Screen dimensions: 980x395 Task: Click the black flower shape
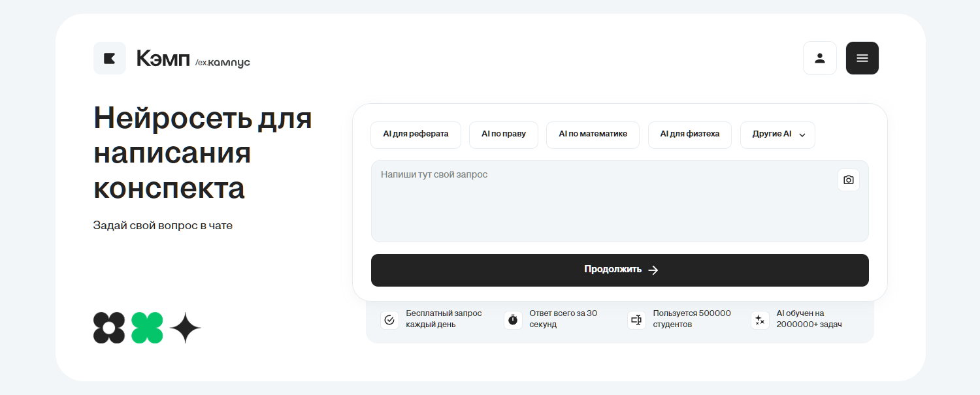point(109,328)
